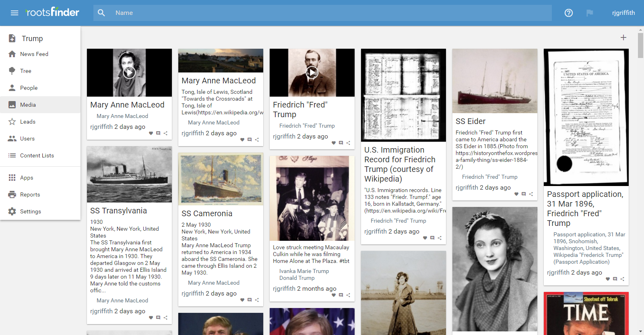Open the SS Cameronia ship thumbnail
Image resolution: width=644 pixels, height=335 pixels.
coord(221,179)
